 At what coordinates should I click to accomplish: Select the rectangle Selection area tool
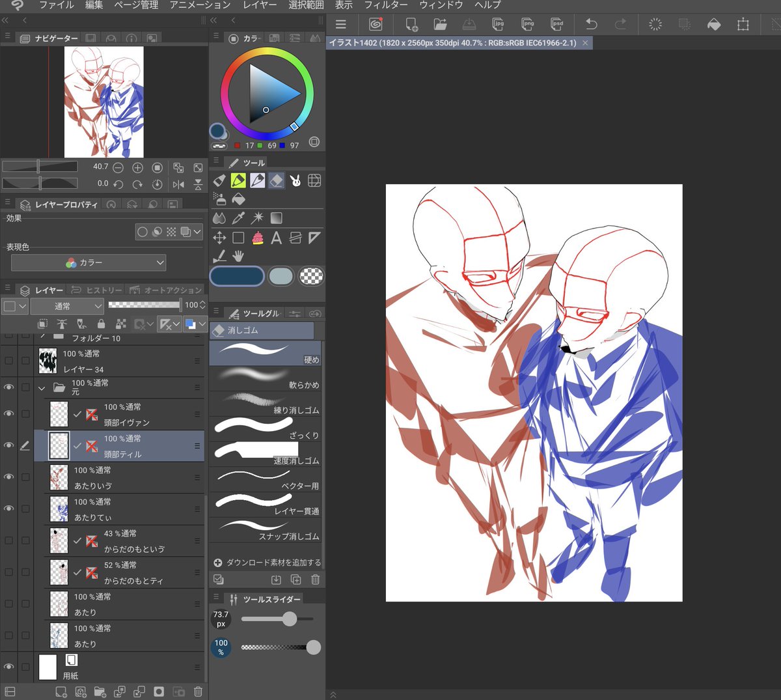tap(238, 238)
